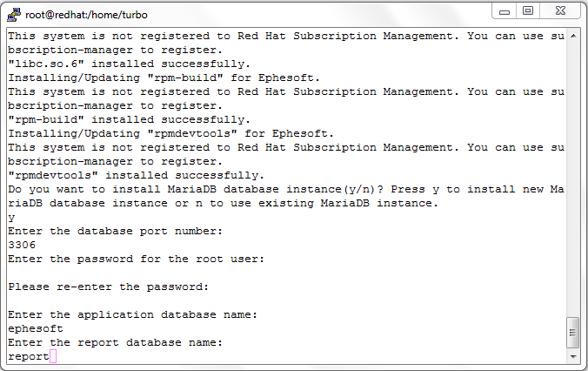The height and width of the screenshot is (371, 588).
Task: Click the scrollbar track above the thumb
Action: point(573,179)
